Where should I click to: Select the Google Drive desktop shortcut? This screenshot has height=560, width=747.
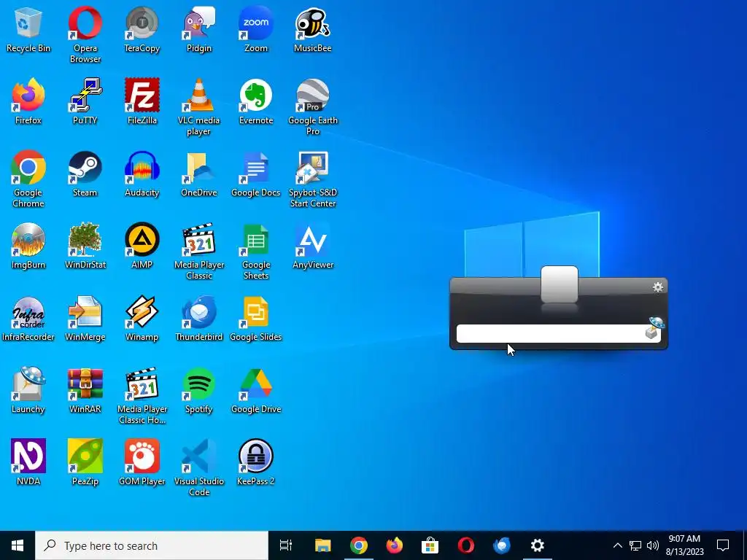tap(256, 391)
